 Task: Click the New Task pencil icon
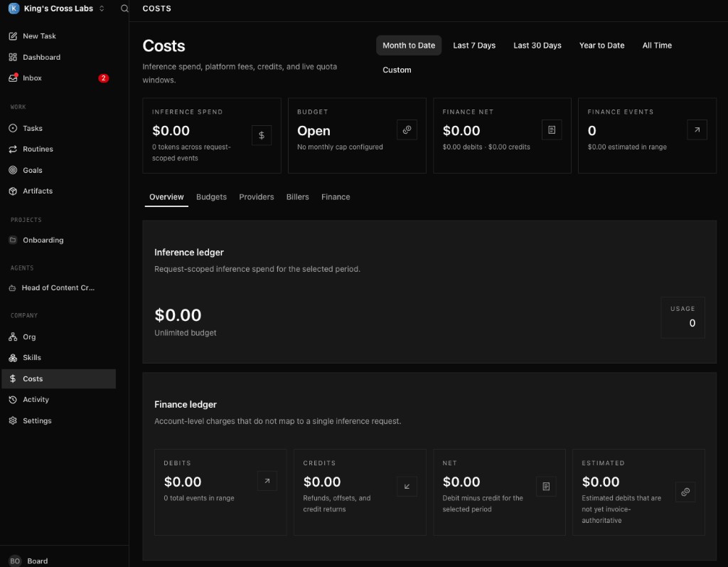coord(13,36)
